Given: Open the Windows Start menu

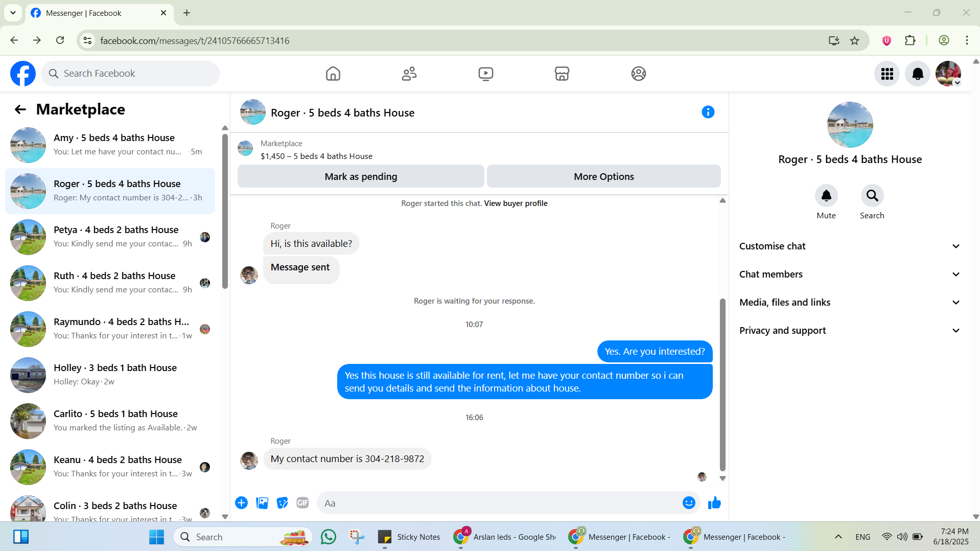Looking at the screenshot, I should [x=156, y=537].
